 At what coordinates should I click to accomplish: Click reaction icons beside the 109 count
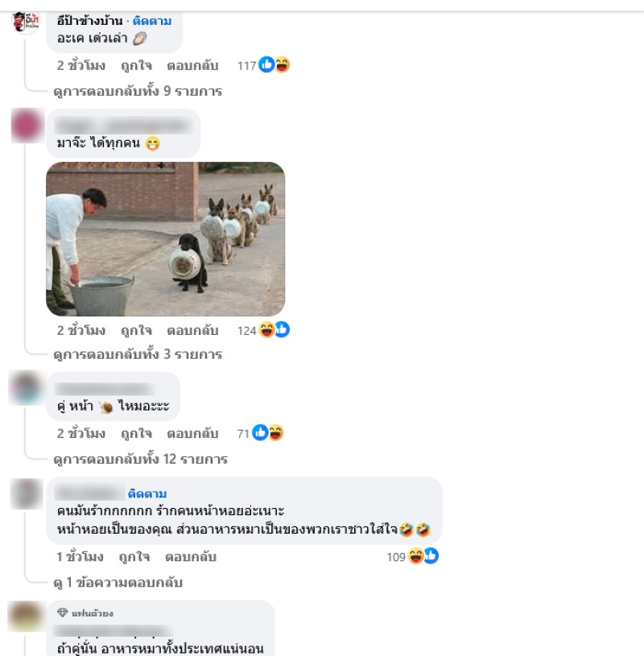(423, 556)
